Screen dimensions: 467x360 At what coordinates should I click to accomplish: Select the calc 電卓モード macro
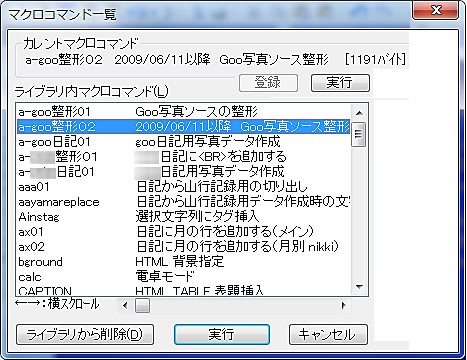(183, 277)
